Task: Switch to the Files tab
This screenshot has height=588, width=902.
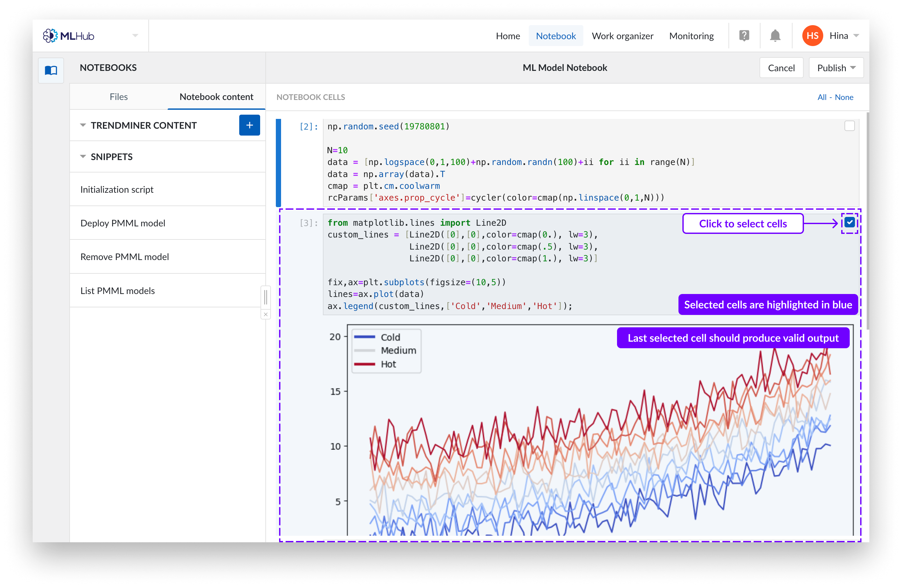Action: point(119,97)
